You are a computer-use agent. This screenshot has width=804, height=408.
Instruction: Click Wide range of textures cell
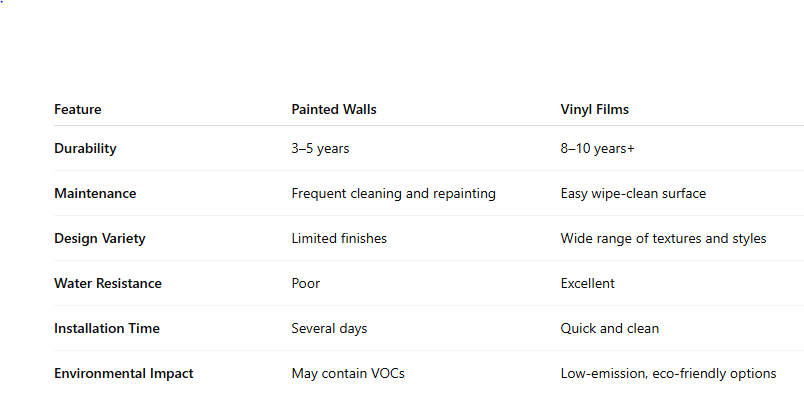664,238
